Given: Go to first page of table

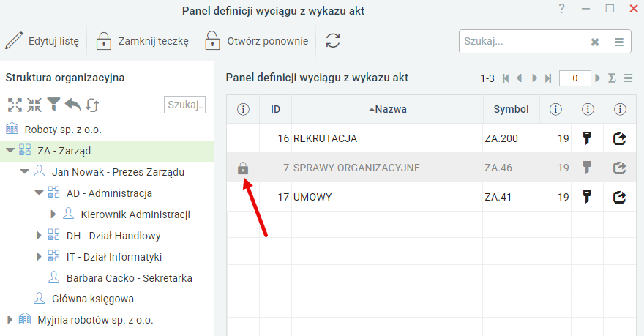Looking at the screenshot, I should 506,78.
